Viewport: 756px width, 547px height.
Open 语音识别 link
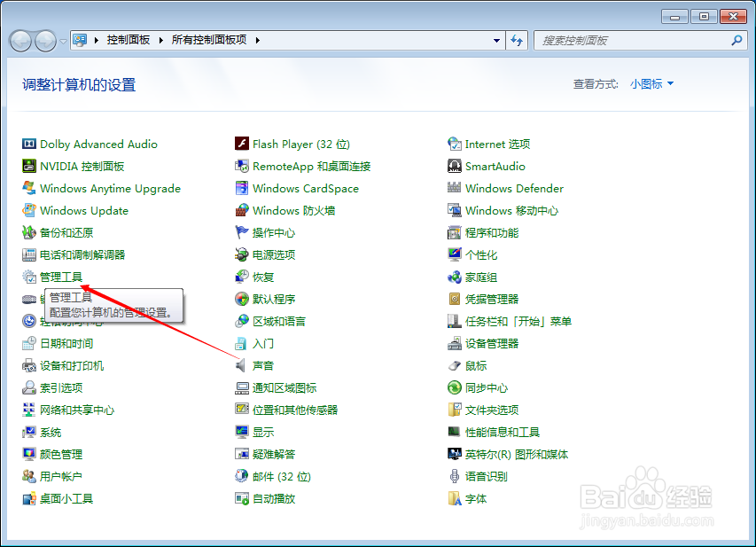tap(486, 477)
